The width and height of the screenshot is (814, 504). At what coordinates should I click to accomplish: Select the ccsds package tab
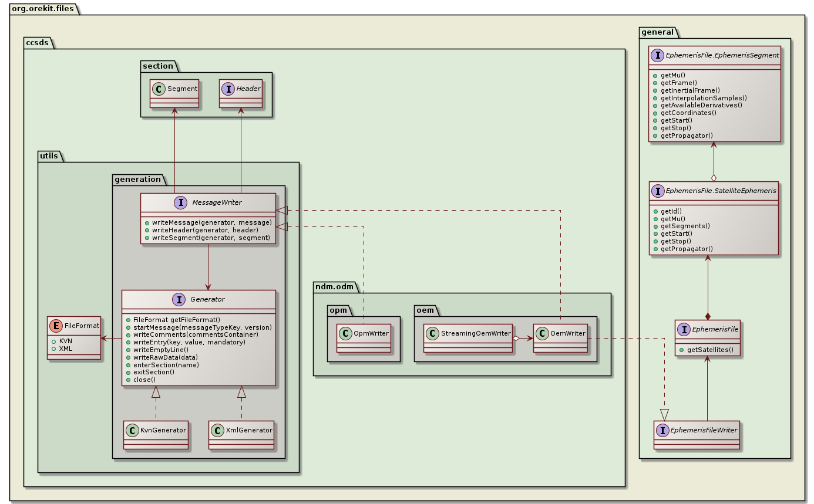click(x=37, y=42)
